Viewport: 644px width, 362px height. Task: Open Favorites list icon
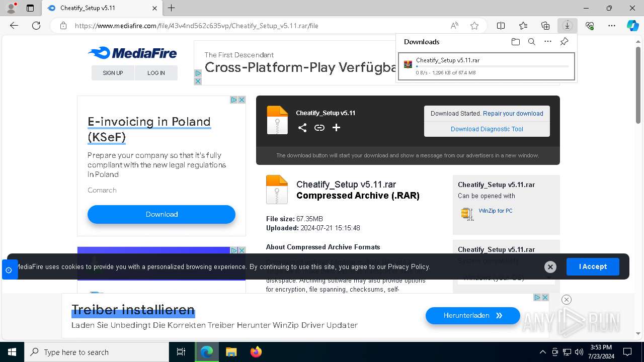pos(523,26)
